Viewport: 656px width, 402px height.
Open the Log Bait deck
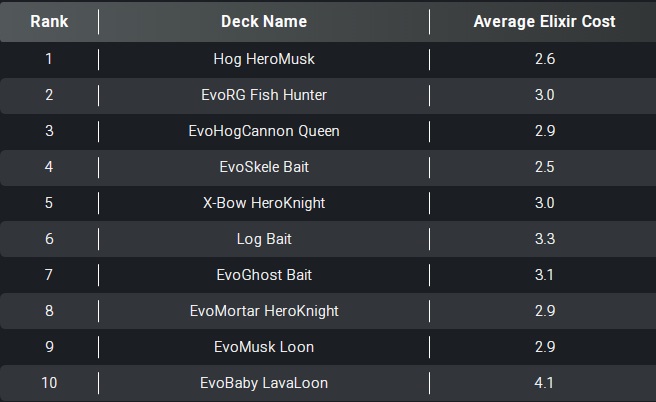pos(264,239)
